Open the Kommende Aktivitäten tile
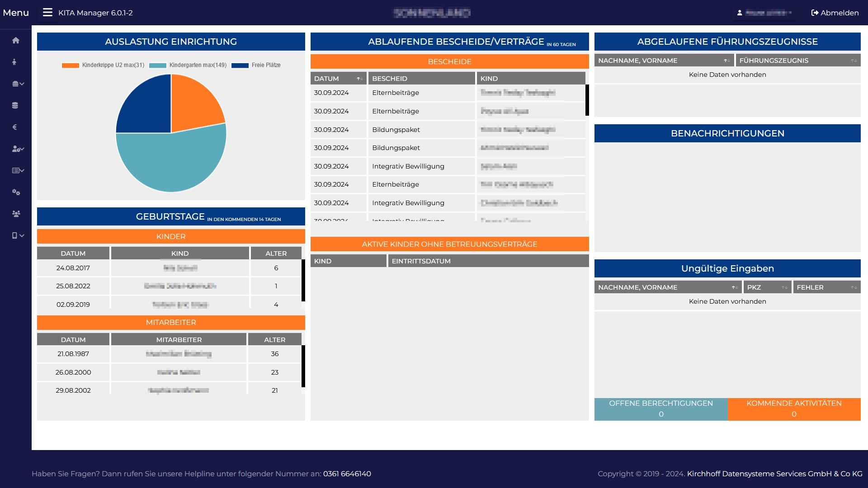 pyautogui.click(x=794, y=409)
